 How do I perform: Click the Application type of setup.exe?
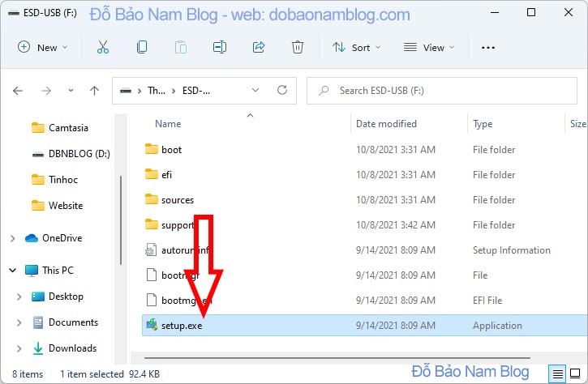click(x=497, y=325)
